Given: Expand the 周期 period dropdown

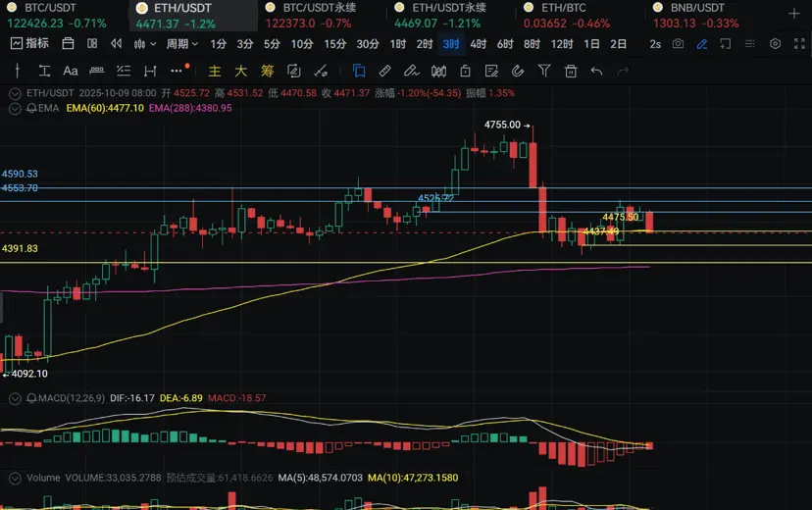Looking at the screenshot, I should click(x=181, y=44).
